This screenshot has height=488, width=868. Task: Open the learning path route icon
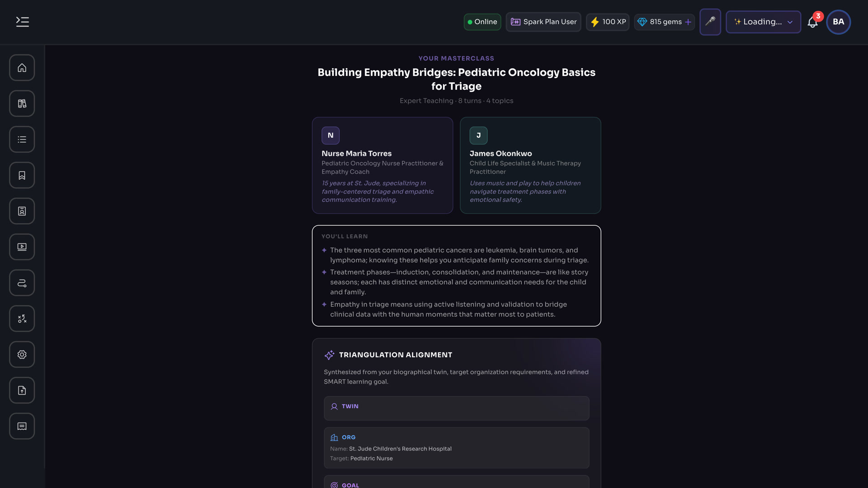(x=22, y=283)
